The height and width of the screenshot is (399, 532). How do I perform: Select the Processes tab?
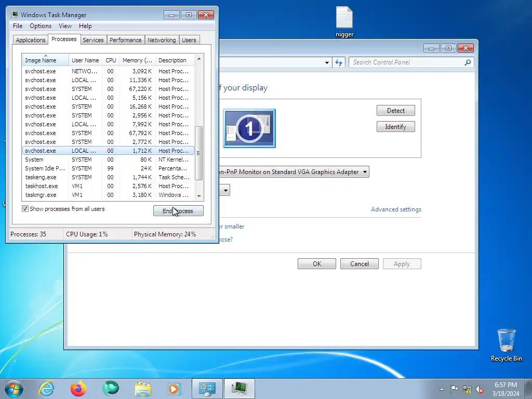(x=64, y=39)
